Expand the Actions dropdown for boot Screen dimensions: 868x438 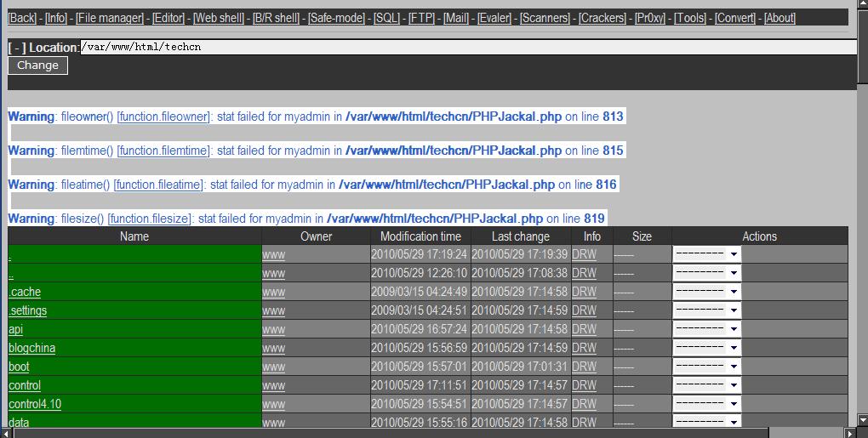click(706, 367)
